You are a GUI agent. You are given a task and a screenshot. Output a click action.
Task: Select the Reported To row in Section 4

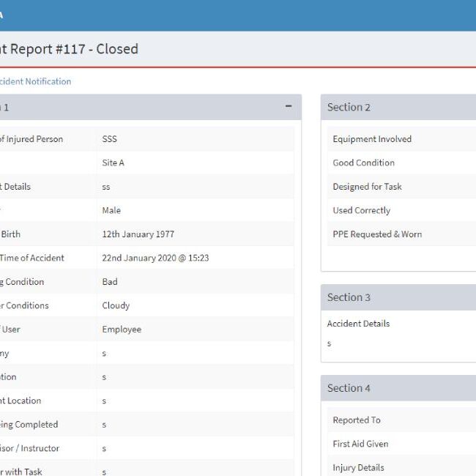tap(357, 420)
